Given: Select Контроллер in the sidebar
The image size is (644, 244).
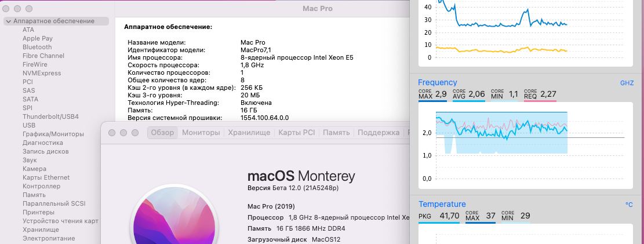Looking at the screenshot, I should pos(41,186).
